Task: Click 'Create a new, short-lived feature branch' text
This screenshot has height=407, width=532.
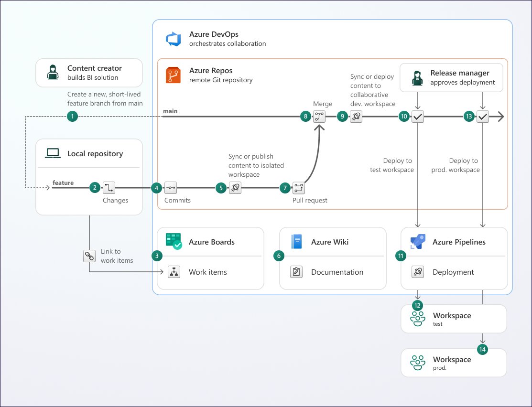Action: (x=105, y=99)
